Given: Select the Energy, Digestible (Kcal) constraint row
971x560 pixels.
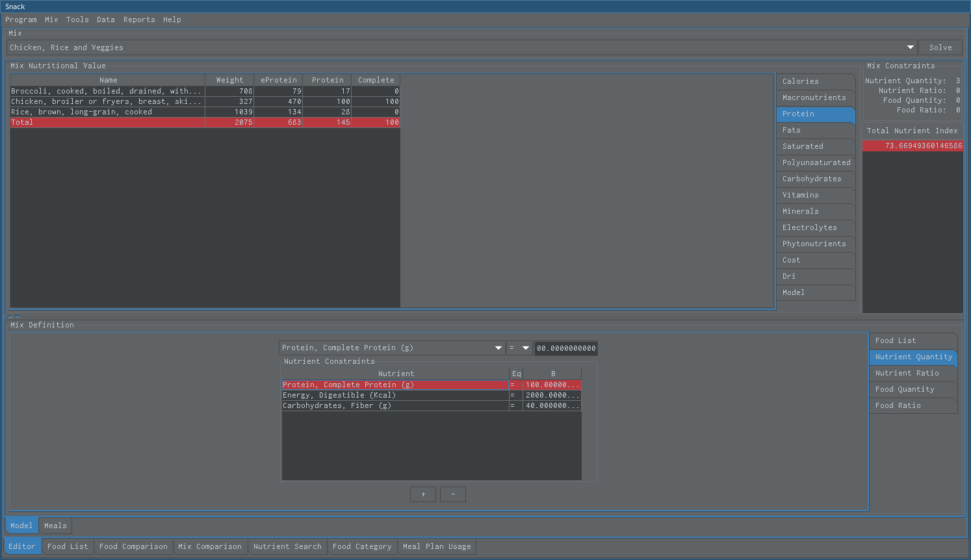Looking at the screenshot, I should pyautogui.click(x=432, y=395).
